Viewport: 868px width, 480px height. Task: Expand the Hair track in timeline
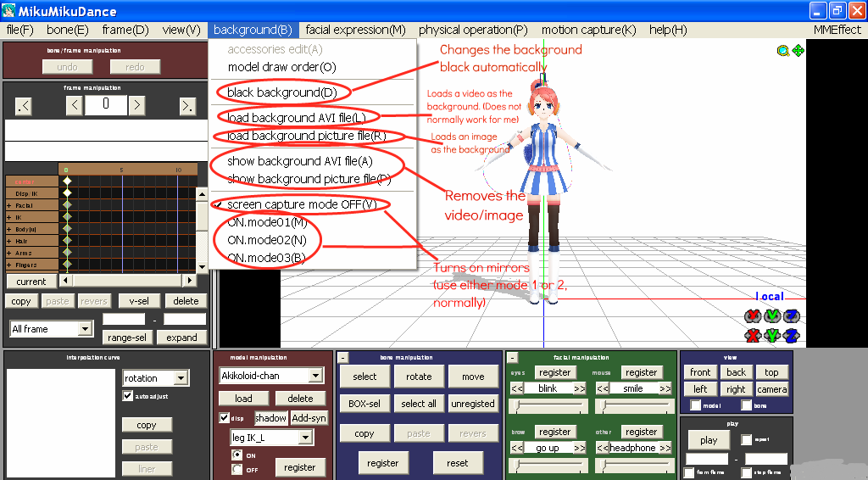pyautogui.click(x=8, y=242)
